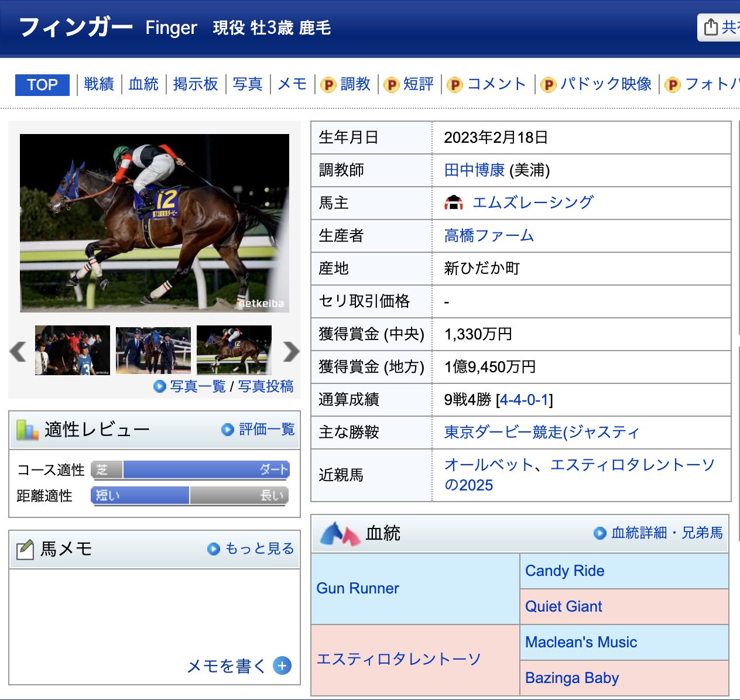Click the メモを書く link
The image size is (740, 700).
pos(226,666)
